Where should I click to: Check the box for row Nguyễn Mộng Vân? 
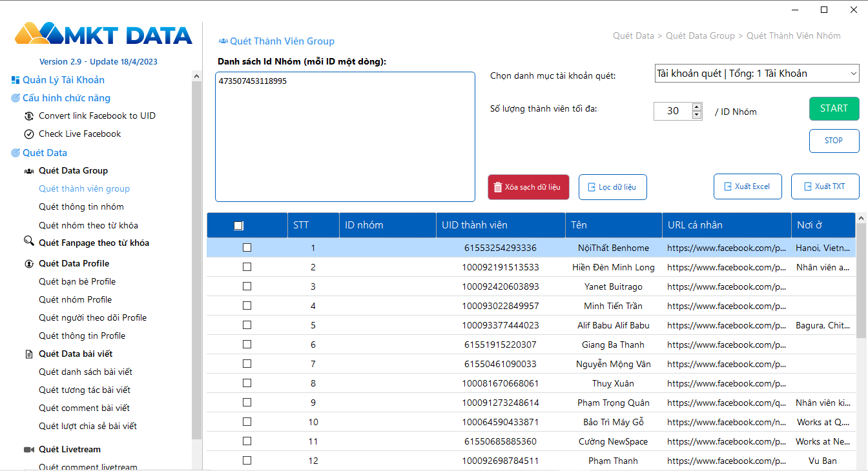click(x=247, y=364)
